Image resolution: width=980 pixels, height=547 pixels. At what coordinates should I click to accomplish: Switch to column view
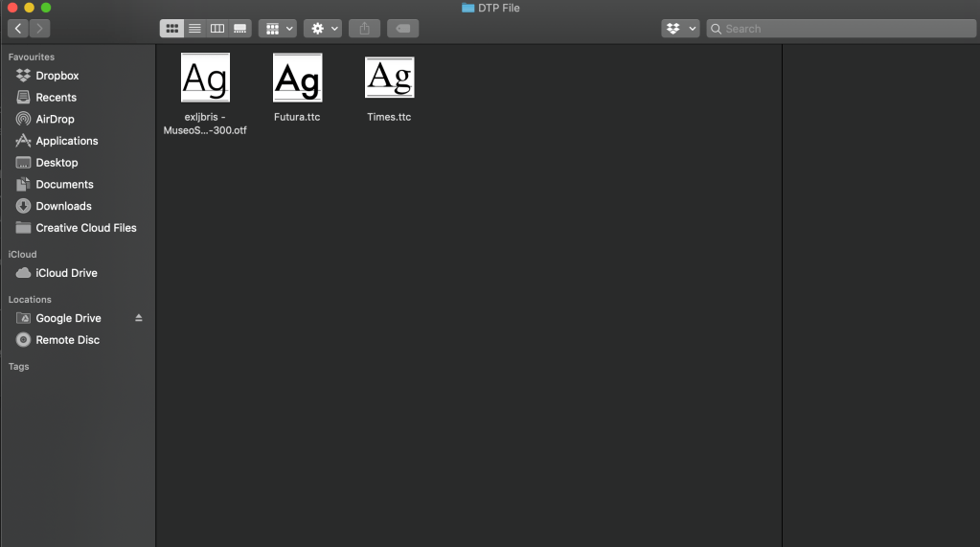(x=217, y=29)
